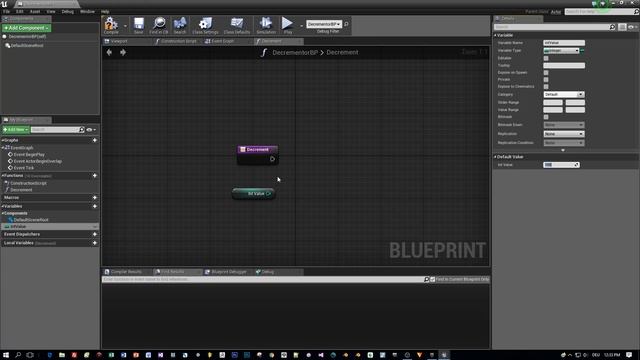The image size is (640, 360).
Task: Open File Explorer from the taskbar
Action: click(62, 355)
